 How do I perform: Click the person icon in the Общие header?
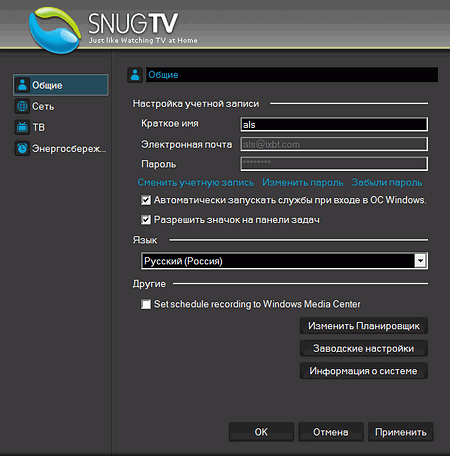click(135, 75)
